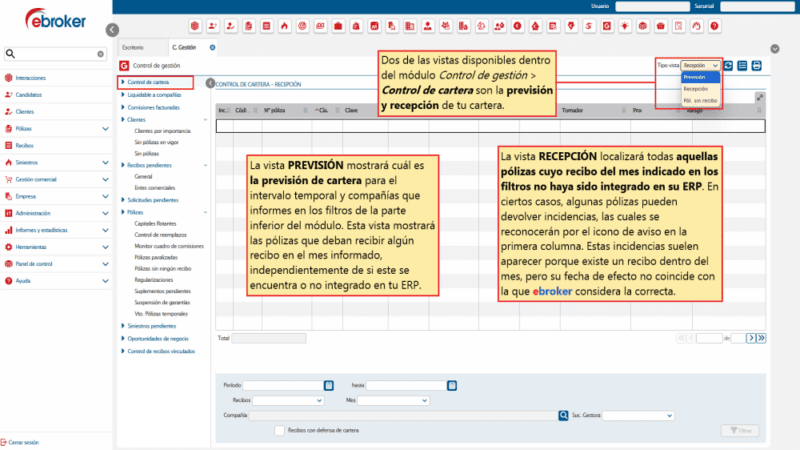Open the solid briefcase toolbar icon

338,26
